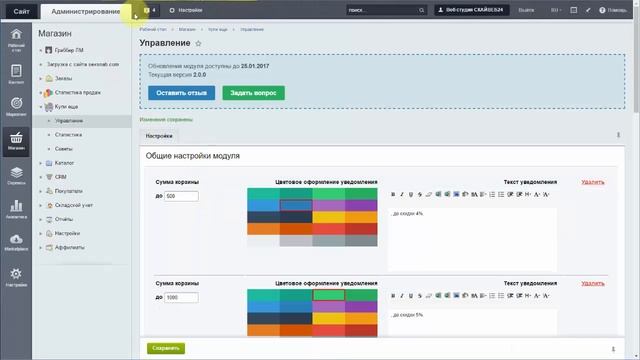
Task: Expand the Каталог tree node
Action: (40, 163)
